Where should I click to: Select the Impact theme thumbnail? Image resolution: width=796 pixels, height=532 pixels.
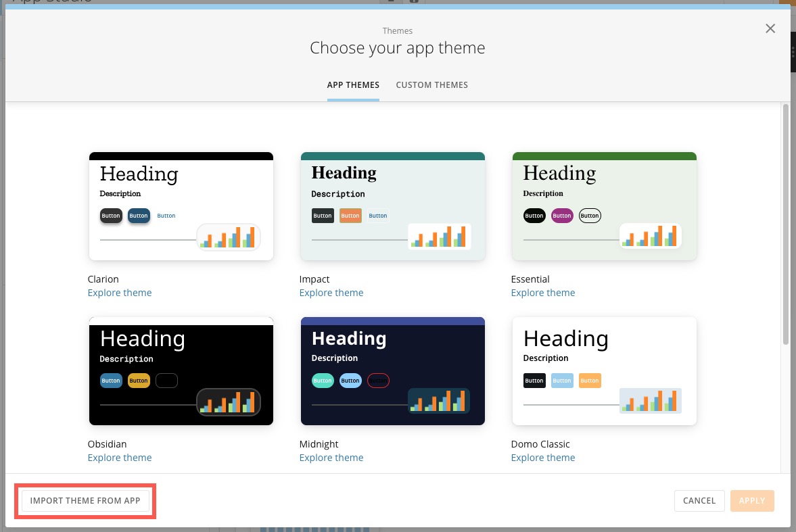coord(392,205)
